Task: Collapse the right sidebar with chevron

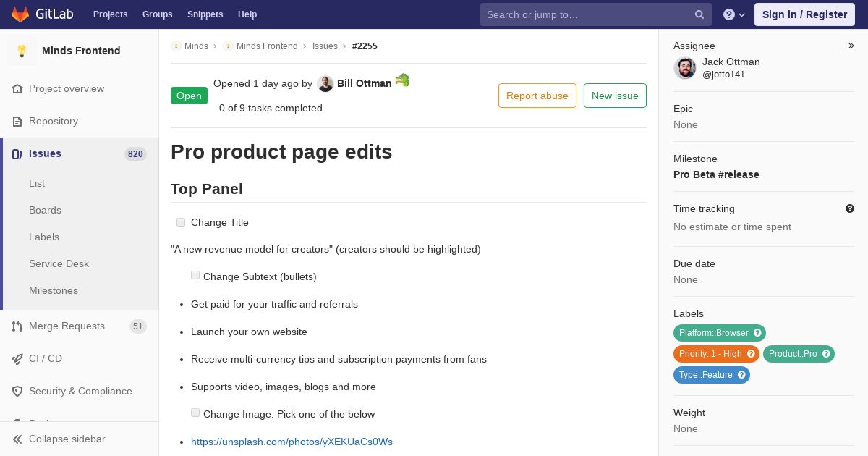Action: coord(851,46)
